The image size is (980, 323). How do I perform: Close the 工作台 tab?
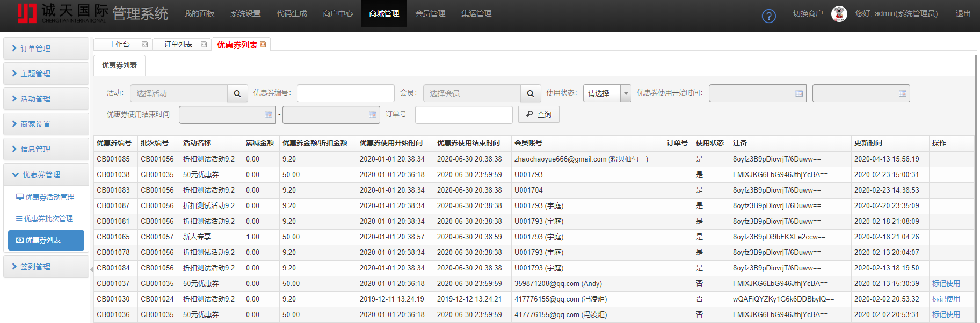click(x=144, y=45)
